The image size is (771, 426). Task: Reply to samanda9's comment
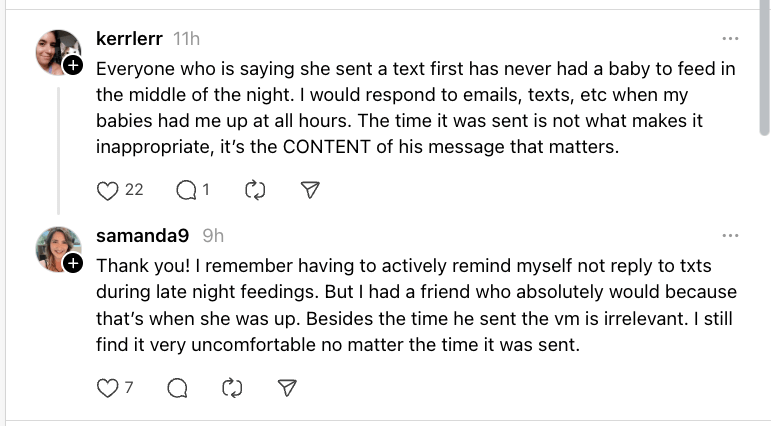point(178,388)
